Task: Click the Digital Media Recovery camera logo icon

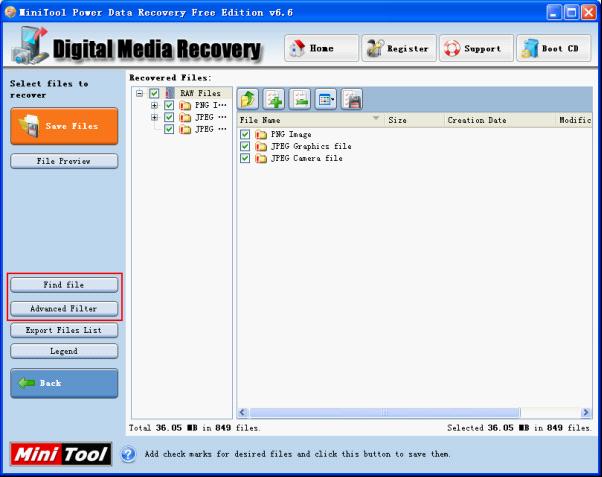Action: (x=30, y=45)
